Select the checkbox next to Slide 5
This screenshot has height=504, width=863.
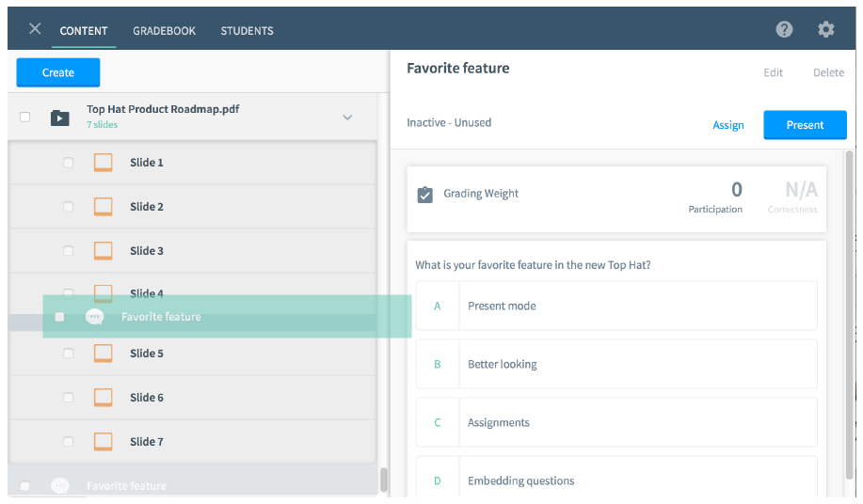click(x=69, y=353)
